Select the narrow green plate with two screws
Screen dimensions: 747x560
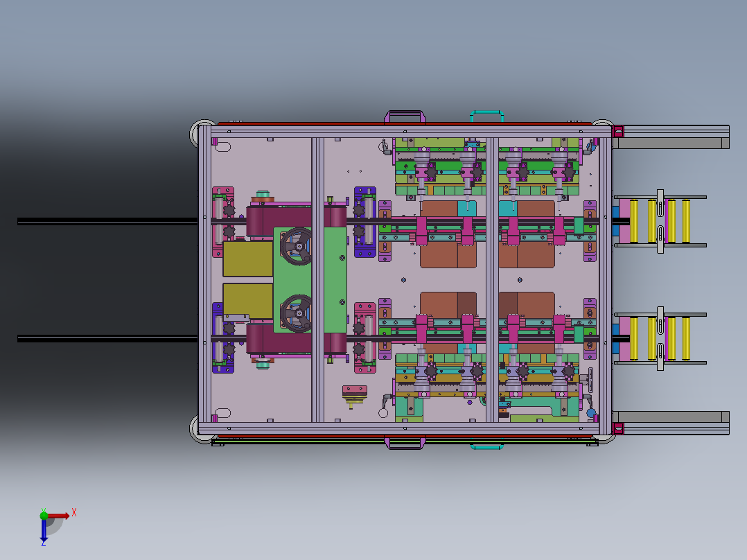point(335,280)
